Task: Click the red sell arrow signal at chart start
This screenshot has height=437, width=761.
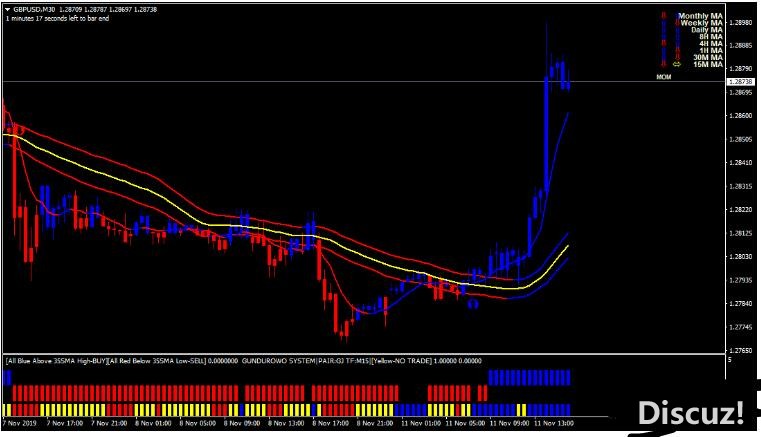Action: (x=19, y=130)
